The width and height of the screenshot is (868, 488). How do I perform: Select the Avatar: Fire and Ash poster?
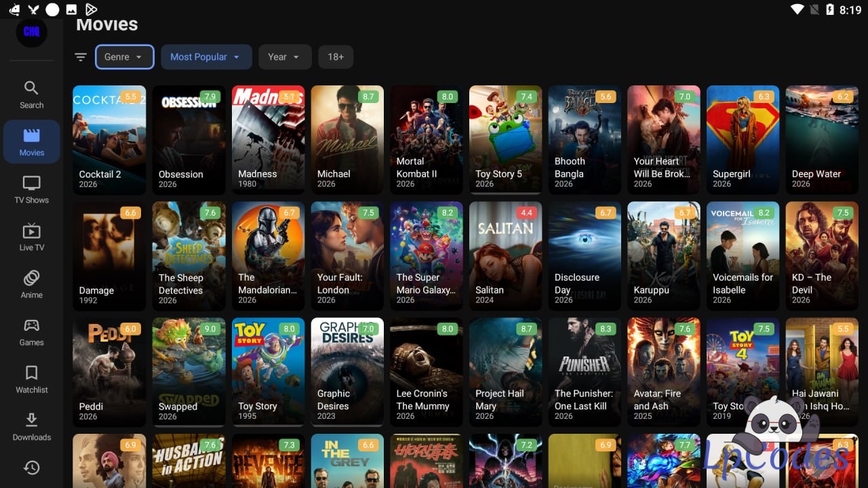coord(664,372)
